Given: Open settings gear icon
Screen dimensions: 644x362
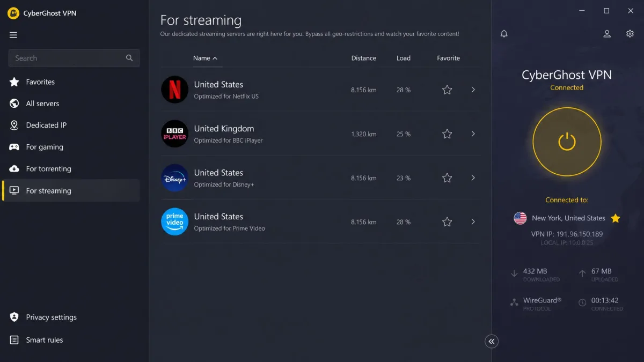Looking at the screenshot, I should click(x=630, y=34).
